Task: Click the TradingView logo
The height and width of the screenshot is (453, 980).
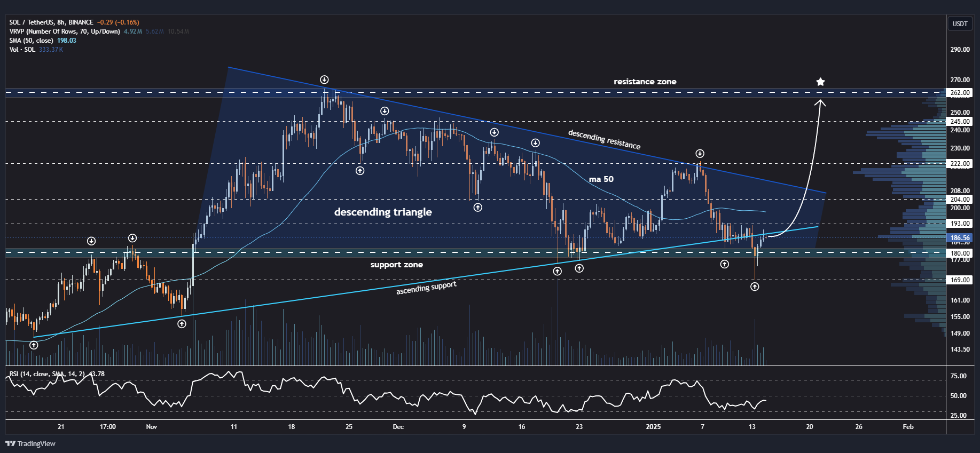Action: [30, 443]
